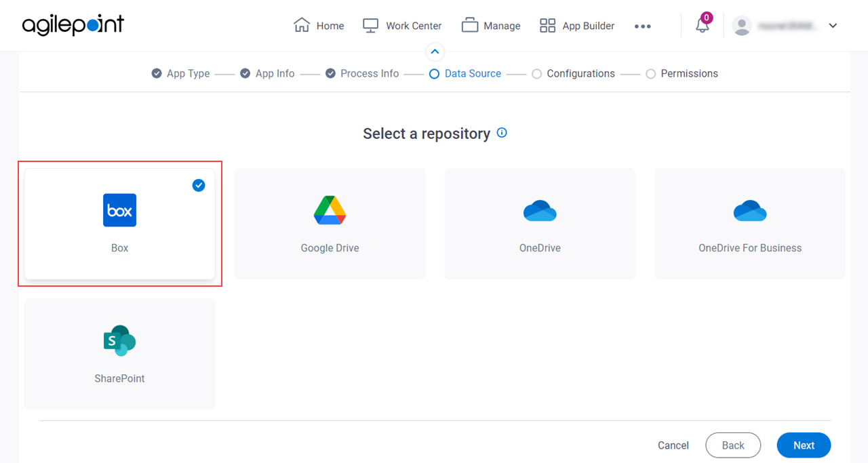
Task: Click the Work Center monitor icon
Action: point(370,25)
